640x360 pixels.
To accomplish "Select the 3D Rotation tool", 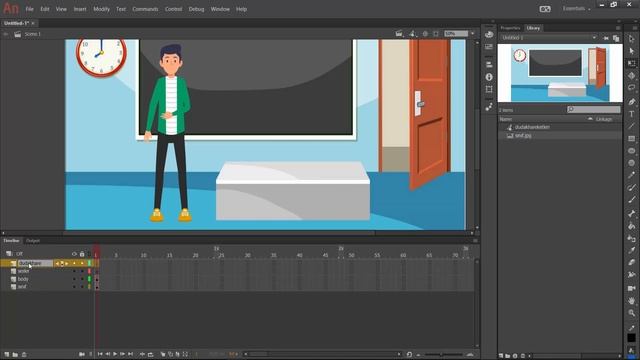I will point(631,76).
